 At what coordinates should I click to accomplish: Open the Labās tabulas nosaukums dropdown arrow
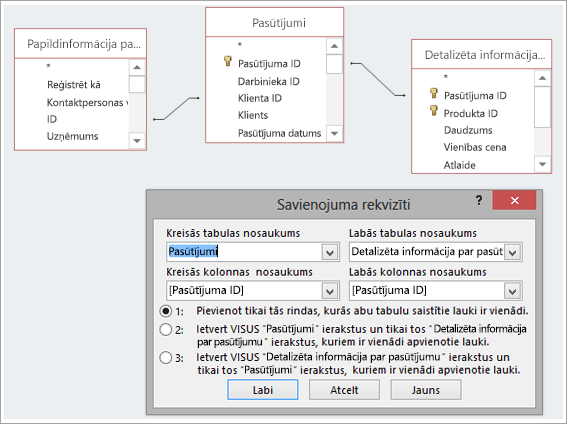(x=513, y=252)
